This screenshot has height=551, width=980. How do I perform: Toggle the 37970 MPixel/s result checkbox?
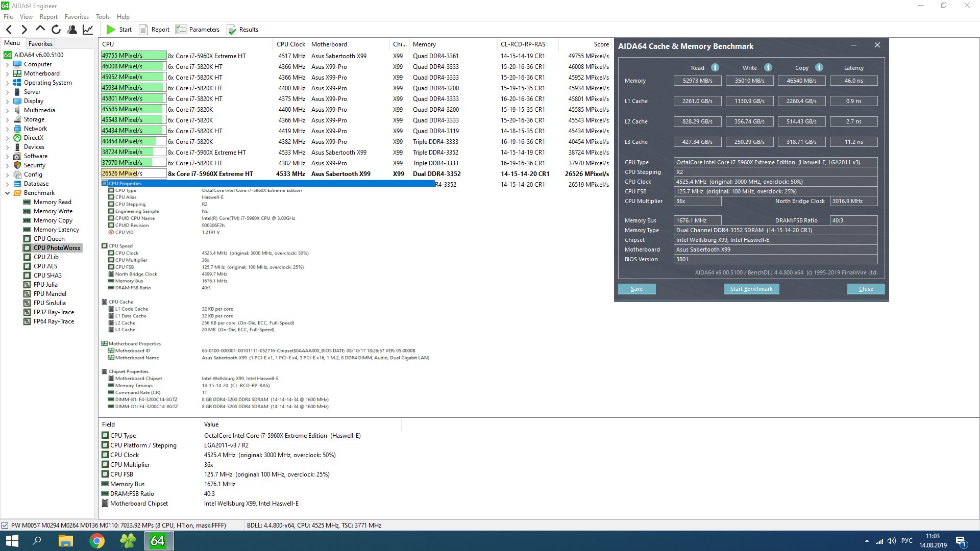pyautogui.click(x=134, y=163)
